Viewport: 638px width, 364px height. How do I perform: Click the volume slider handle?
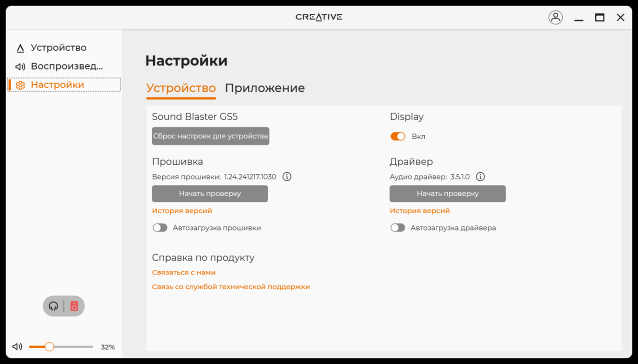point(49,347)
